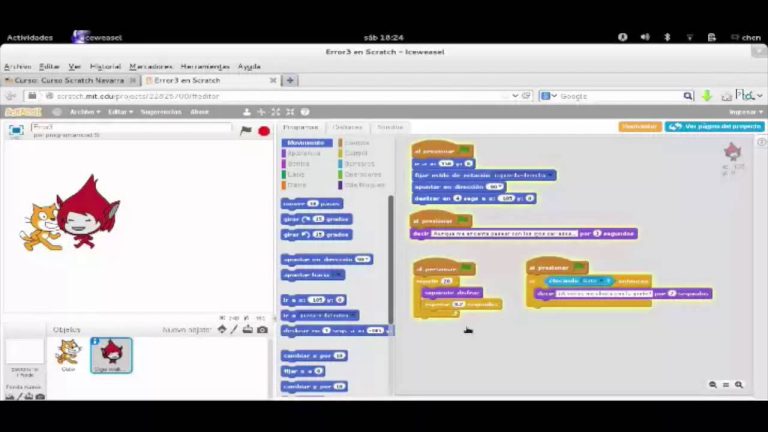Open the accessibility menu in the top bar

[x=623, y=37]
